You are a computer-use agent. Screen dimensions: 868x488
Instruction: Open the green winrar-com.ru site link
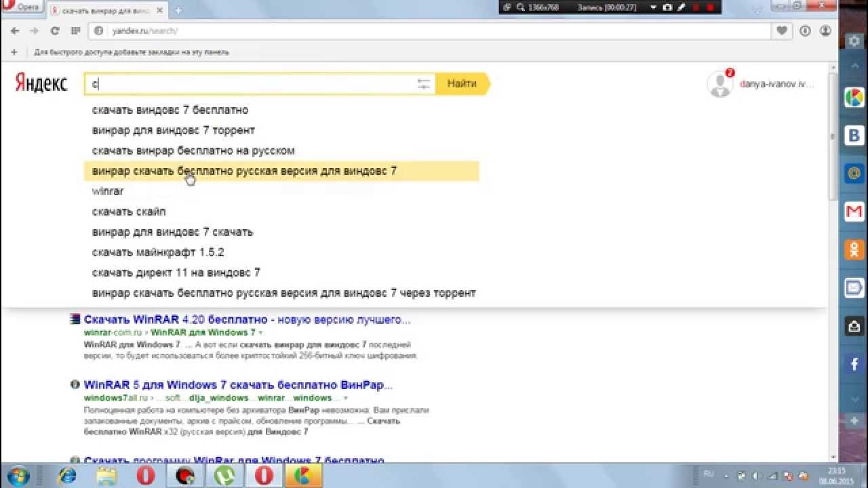pos(113,333)
